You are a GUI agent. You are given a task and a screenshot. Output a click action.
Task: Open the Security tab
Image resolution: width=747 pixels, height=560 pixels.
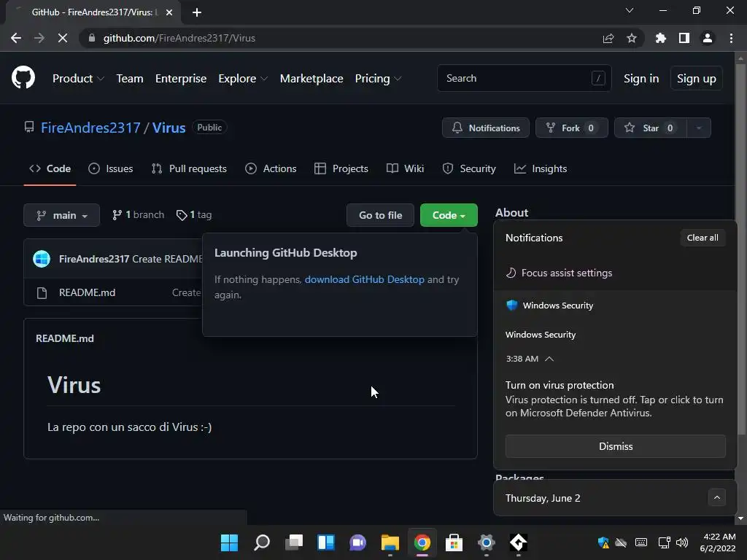(469, 168)
